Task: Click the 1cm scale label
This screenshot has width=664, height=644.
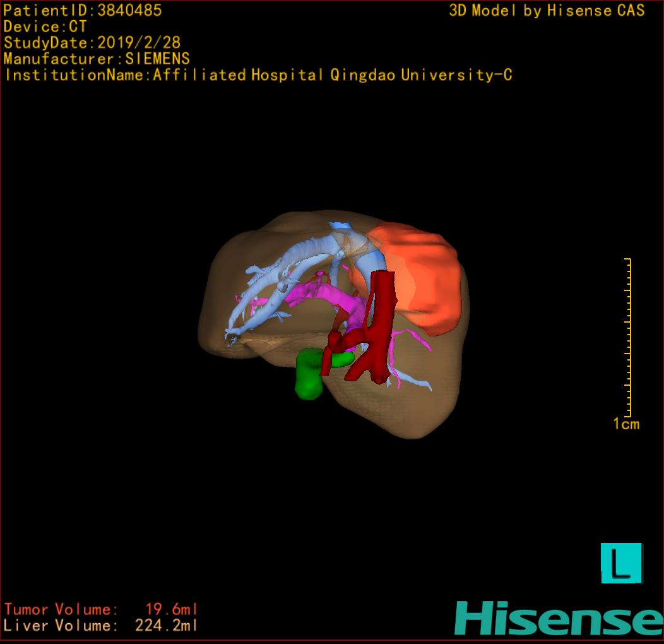Action: pyautogui.click(x=625, y=424)
